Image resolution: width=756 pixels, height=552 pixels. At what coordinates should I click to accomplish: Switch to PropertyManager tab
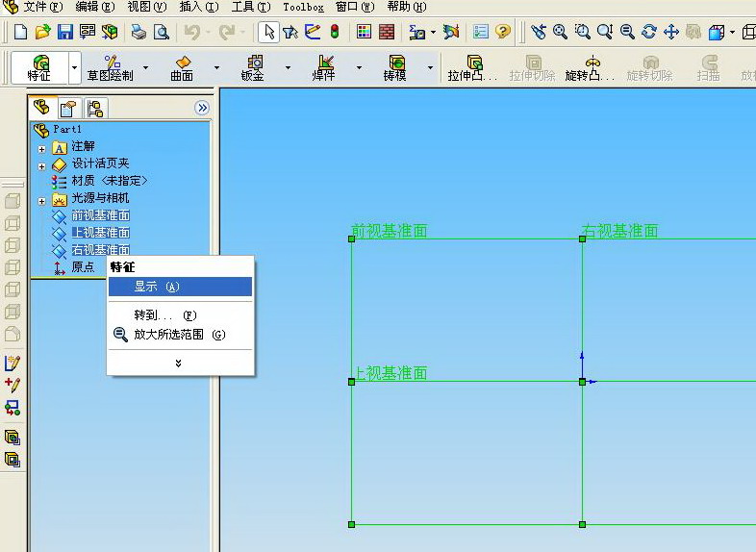pyautogui.click(x=68, y=108)
